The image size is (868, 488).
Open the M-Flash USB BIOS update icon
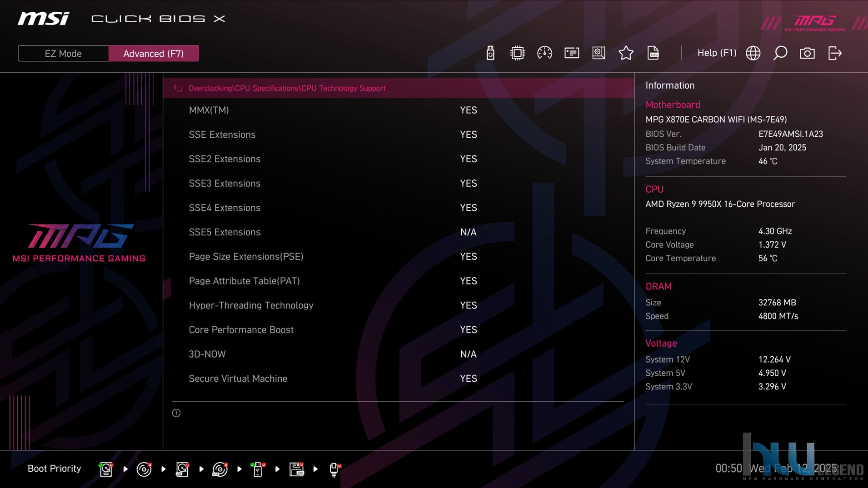pyautogui.click(x=490, y=53)
